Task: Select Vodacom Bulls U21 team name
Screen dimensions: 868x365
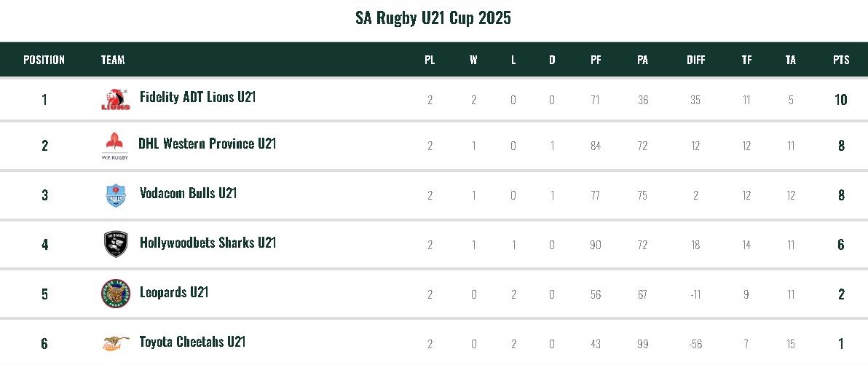Action: 188,193
